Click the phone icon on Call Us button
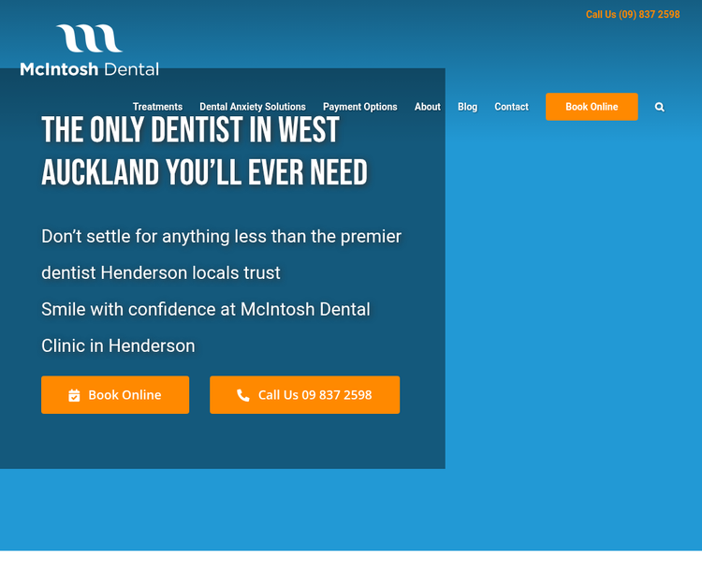The image size is (702, 588). pyautogui.click(x=243, y=395)
